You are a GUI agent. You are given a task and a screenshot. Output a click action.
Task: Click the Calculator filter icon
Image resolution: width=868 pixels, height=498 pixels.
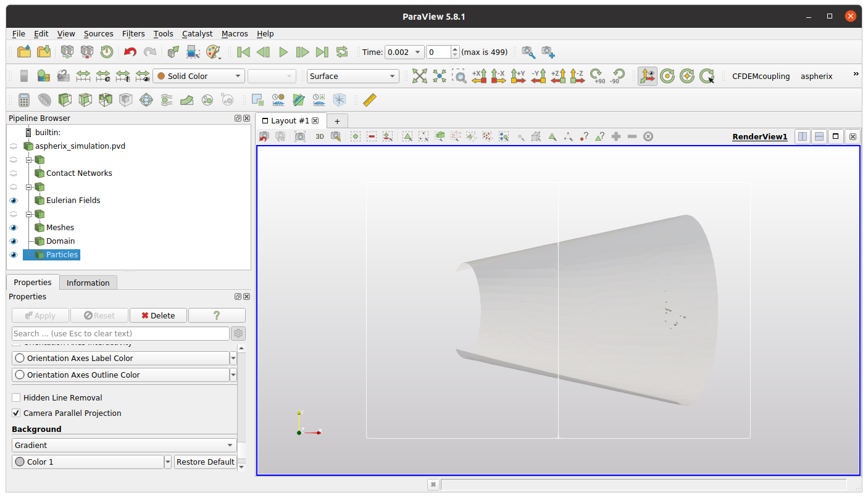coord(24,100)
